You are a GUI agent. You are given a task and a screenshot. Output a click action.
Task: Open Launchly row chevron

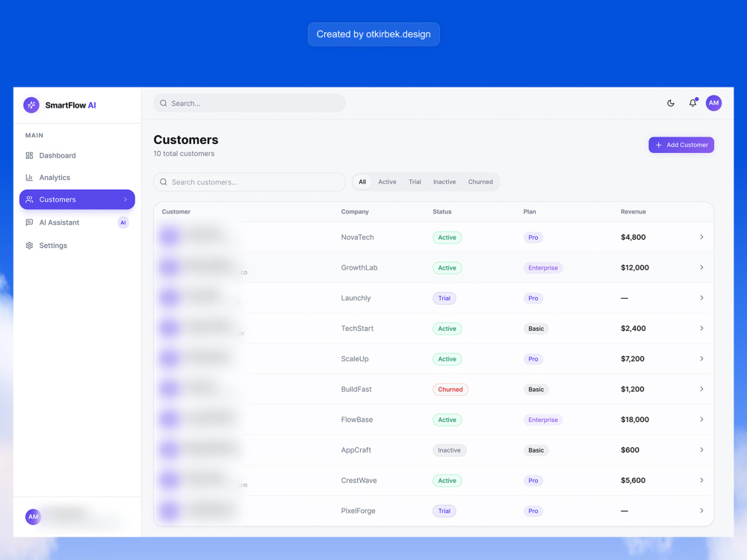[x=701, y=298]
